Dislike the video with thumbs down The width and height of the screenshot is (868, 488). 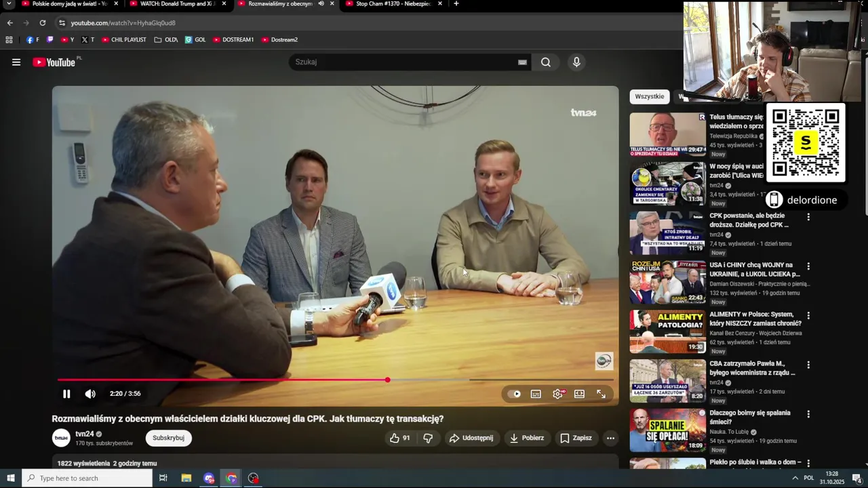pyautogui.click(x=428, y=438)
